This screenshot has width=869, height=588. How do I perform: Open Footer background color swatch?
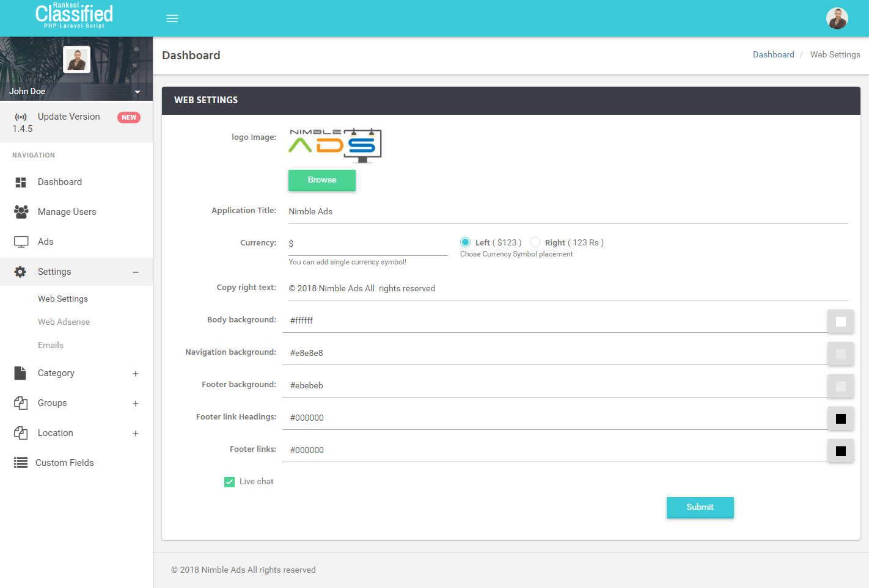pyautogui.click(x=840, y=386)
